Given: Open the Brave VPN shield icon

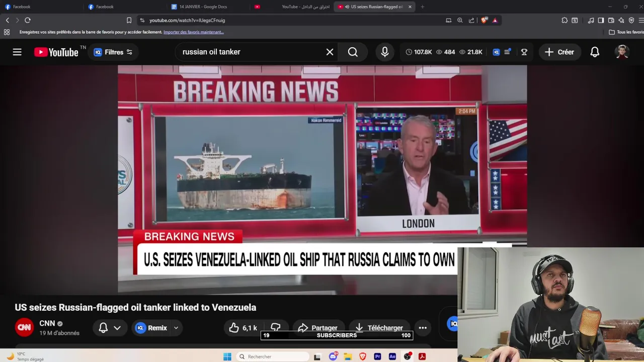Looking at the screenshot, I should coord(631,20).
